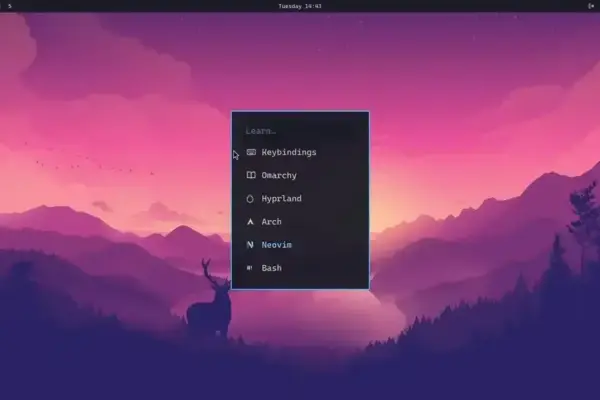Viewport: 600px width, 400px height.
Task: Click the book icon beside Omarchy
Action: pos(251,175)
